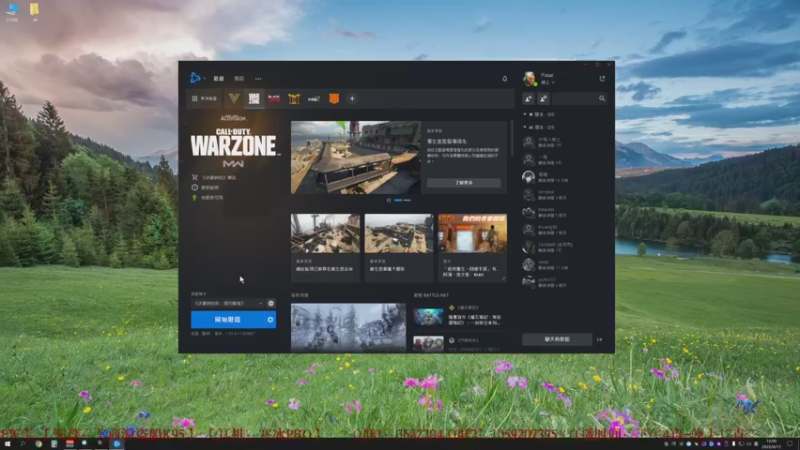This screenshot has height=450, width=800.
Task: Select the eighth friend in the list
Action: click(564, 264)
